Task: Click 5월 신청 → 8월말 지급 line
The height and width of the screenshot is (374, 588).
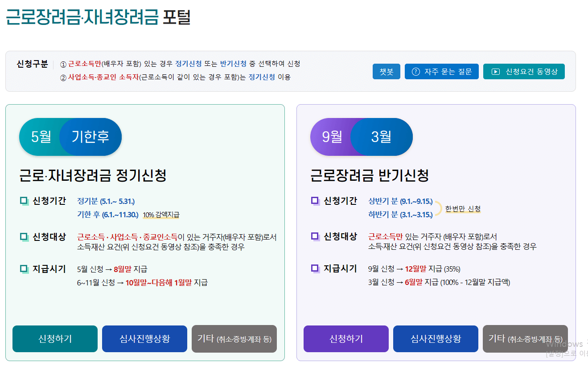Action: tap(112, 269)
